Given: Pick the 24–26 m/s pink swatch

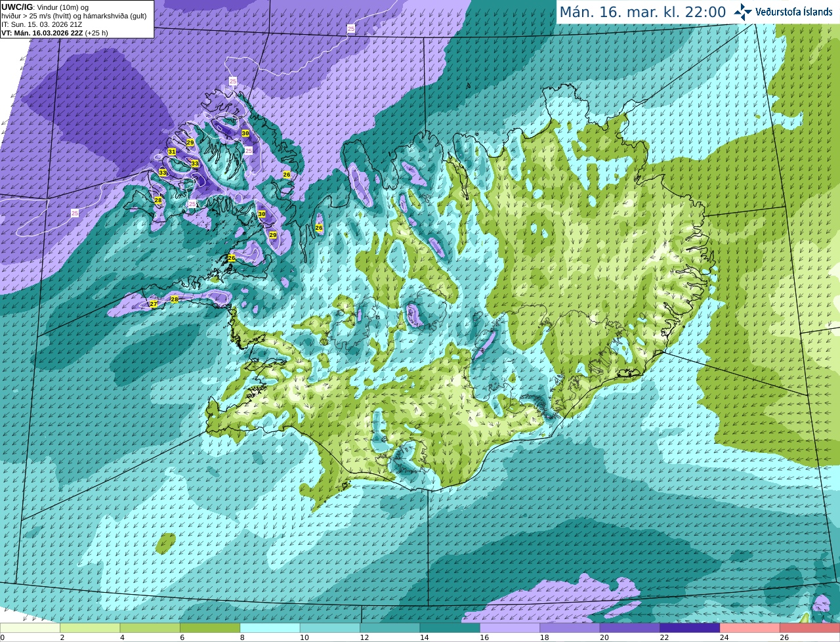Looking at the screenshot, I should click(750, 628).
